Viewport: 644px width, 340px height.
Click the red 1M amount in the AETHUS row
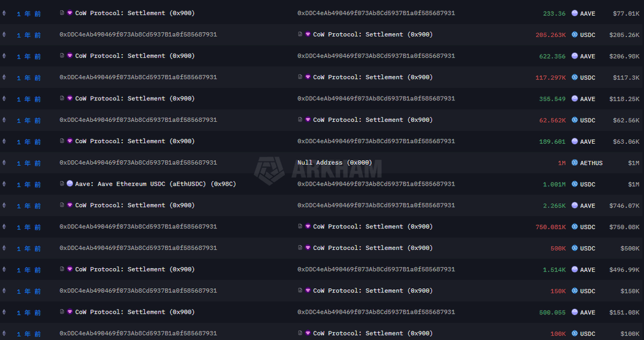(x=562, y=163)
